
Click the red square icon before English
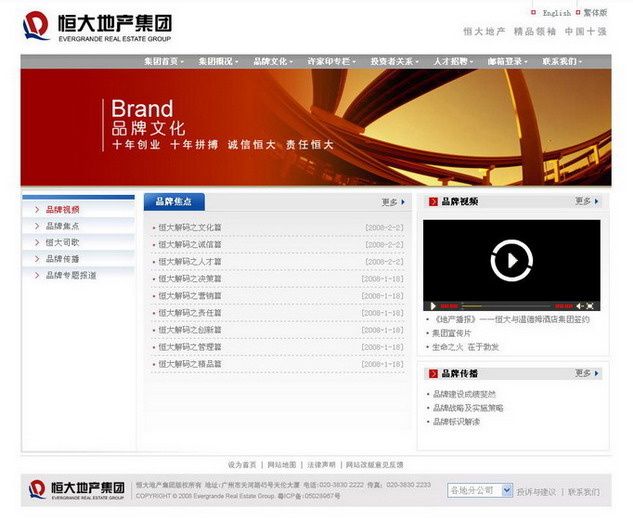coord(533,13)
